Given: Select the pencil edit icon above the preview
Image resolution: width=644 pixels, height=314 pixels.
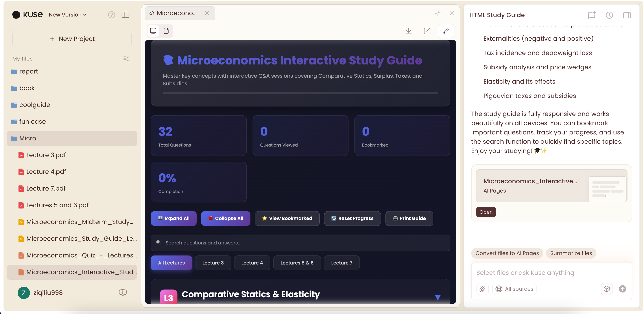Looking at the screenshot, I should [x=446, y=31].
